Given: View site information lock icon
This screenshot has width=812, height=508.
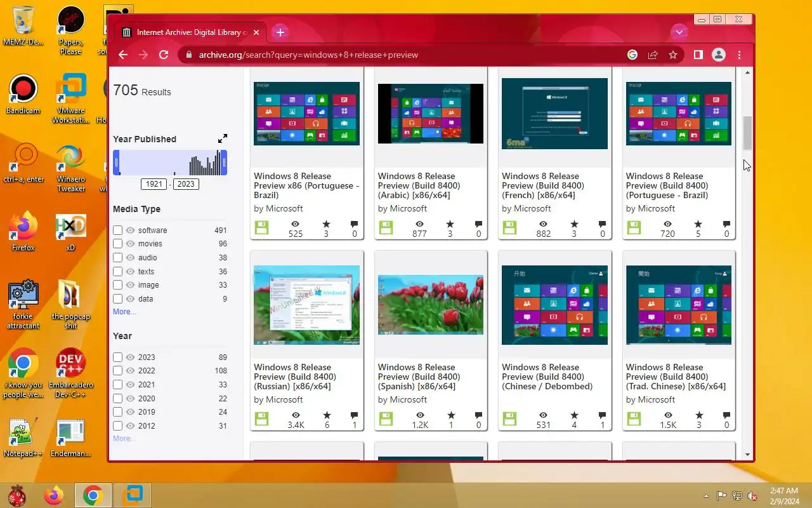Looking at the screenshot, I should click(x=188, y=55).
